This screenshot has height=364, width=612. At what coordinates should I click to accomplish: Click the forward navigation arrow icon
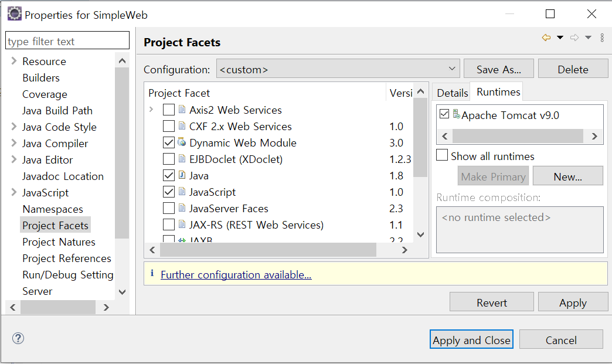[574, 38]
